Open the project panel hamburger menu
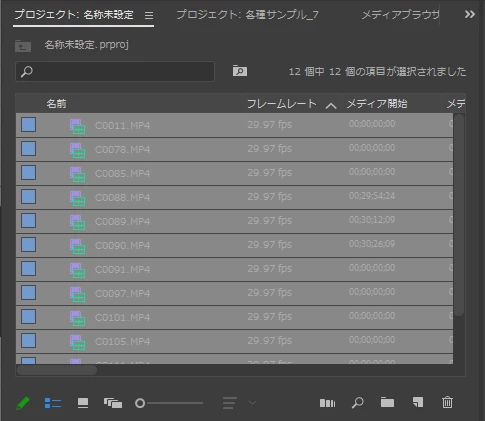Screen dimensions: 485x421 pyautogui.click(x=149, y=15)
